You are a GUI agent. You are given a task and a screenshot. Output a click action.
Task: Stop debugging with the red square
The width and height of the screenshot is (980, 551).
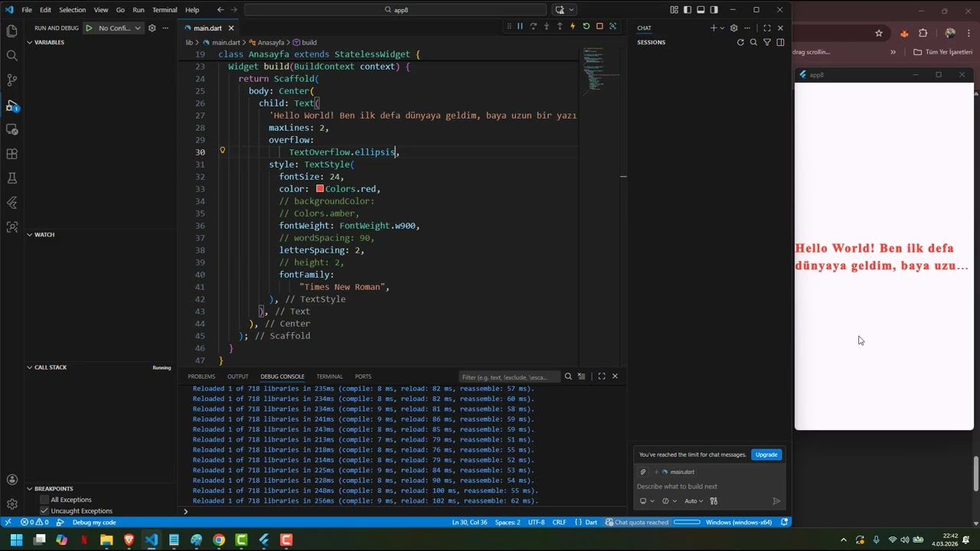pos(599,26)
